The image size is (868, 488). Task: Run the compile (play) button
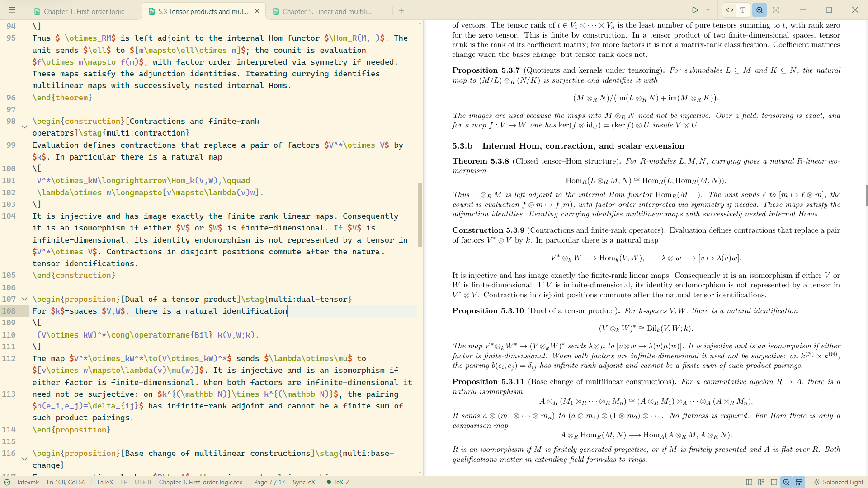point(695,10)
